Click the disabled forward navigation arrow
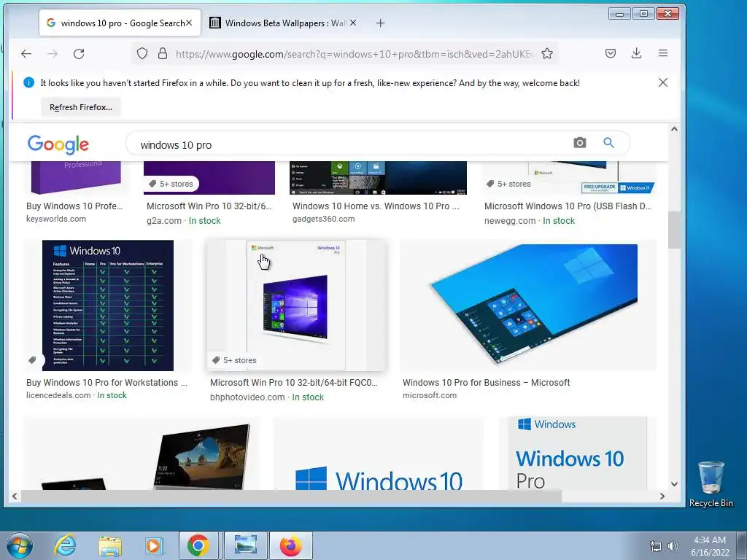Screen dimensions: 747x560 (x=53, y=54)
